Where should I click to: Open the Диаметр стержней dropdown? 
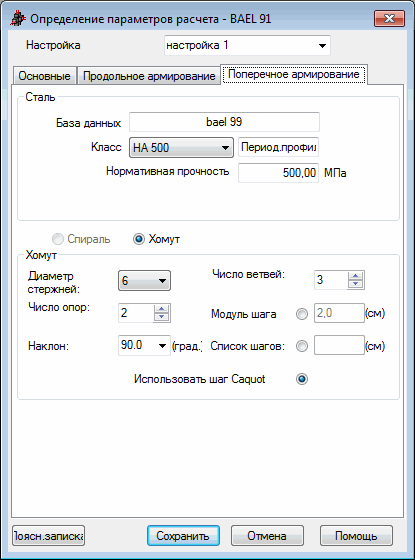coord(144,280)
